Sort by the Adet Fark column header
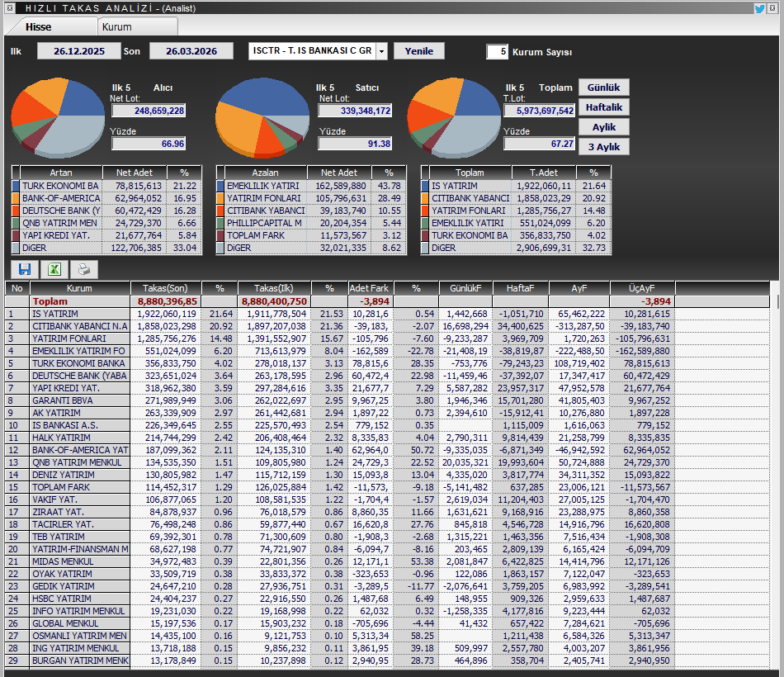 tap(370, 288)
